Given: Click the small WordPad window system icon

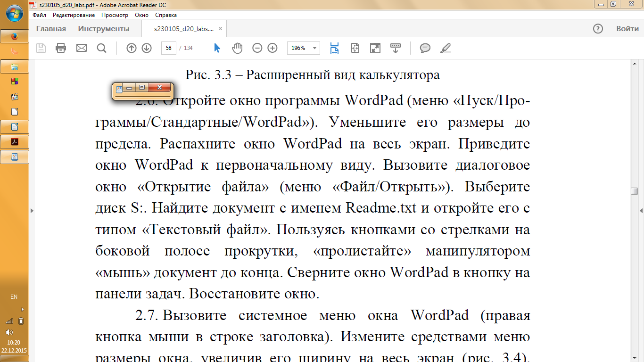Looking at the screenshot, I should (119, 89).
